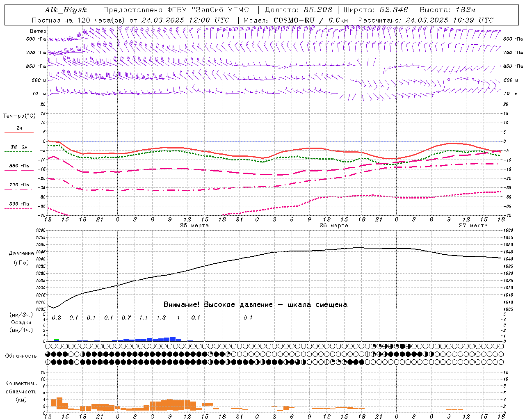This screenshot has height=420, width=525.
Task: Click the '27 марта' date label
Action: click(473, 226)
